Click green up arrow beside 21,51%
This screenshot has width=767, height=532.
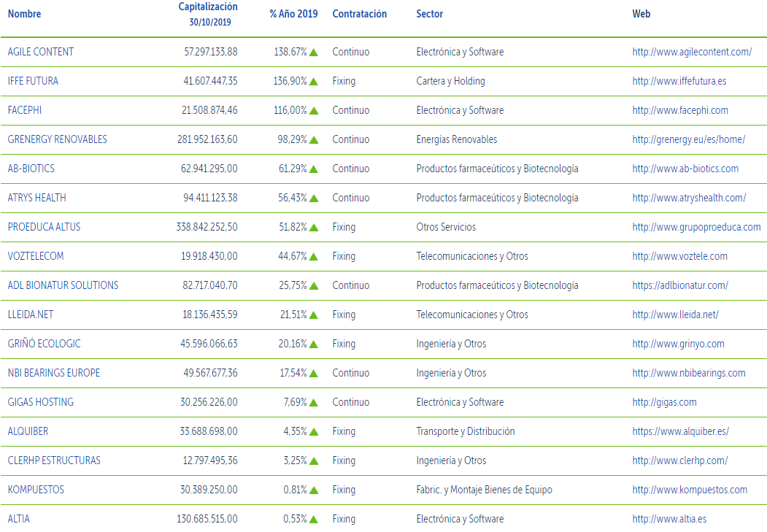pos(314,315)
